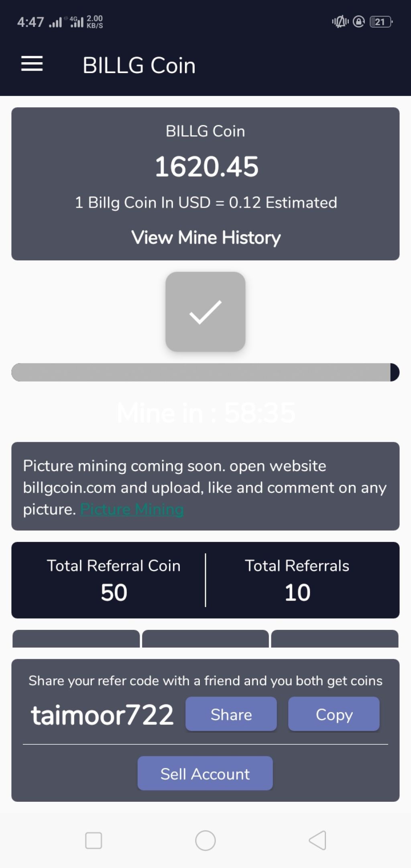Screen dimensions: 411x868
Task: Select the first partially hidden tab
Action: pos(76,639)
